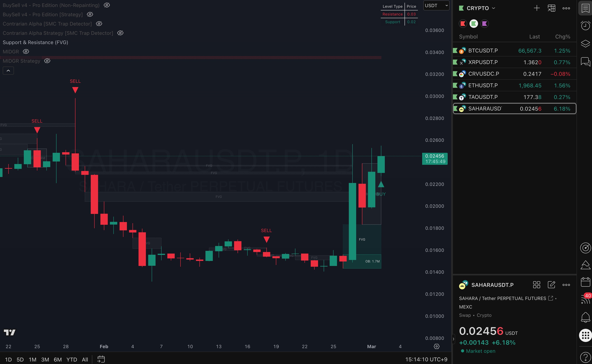Switch to the 5D timeframe
Viewport: 592px width, 364px height.
pyautogui.click(x=20, y=359)
